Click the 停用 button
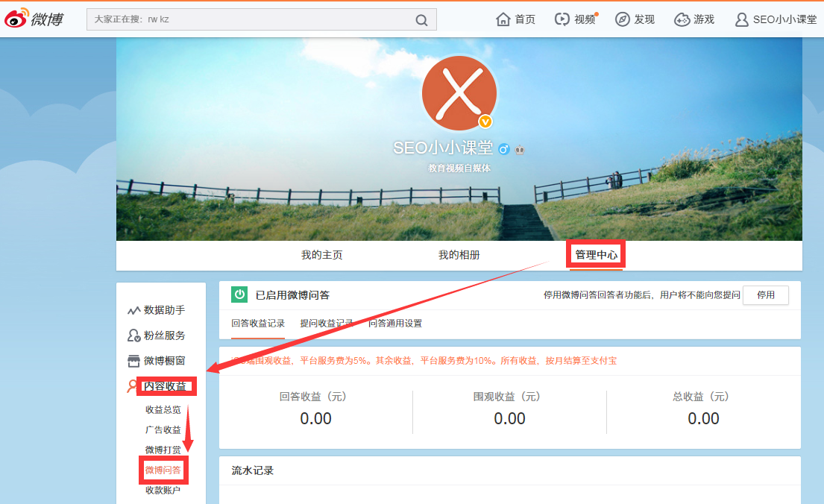Viewport: 824px width, 504px height. [x=766, y=294]
